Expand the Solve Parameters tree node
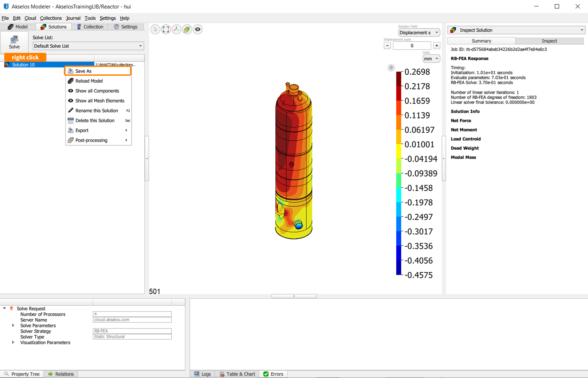 [13, 326]
